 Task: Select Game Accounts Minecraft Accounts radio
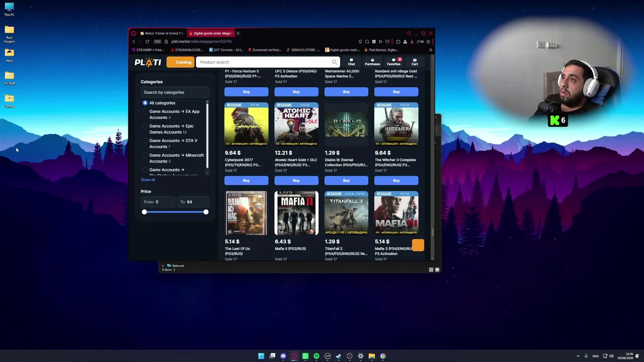pyautogui.click(x=145, y=155)
